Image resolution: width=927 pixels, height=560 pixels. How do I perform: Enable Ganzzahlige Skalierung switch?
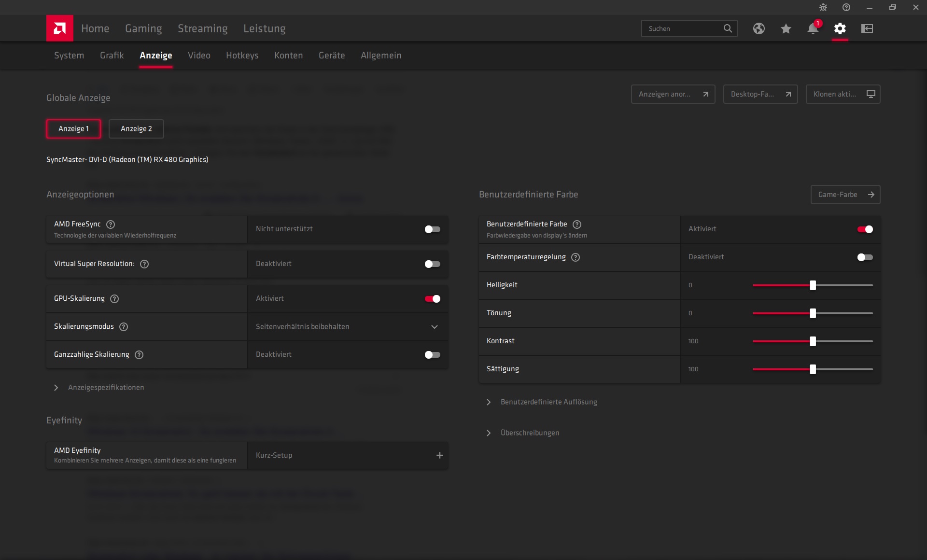click(433, 355)
